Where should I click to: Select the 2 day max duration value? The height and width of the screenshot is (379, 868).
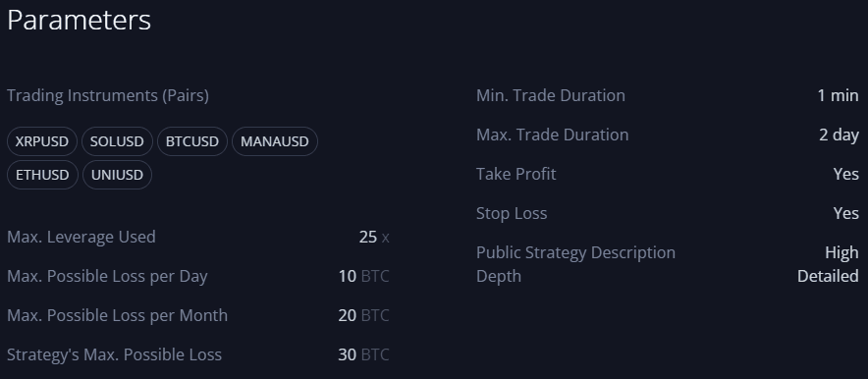click(x=839, y=135)
